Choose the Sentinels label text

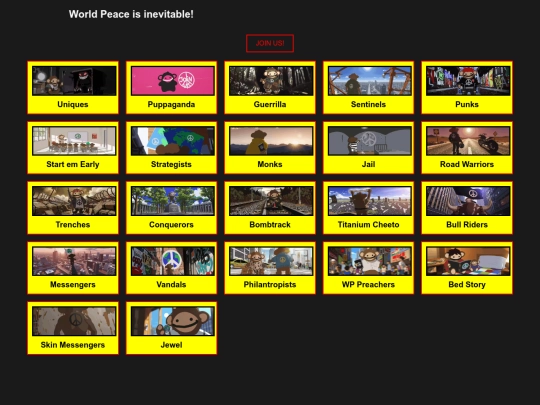(368, 104)
